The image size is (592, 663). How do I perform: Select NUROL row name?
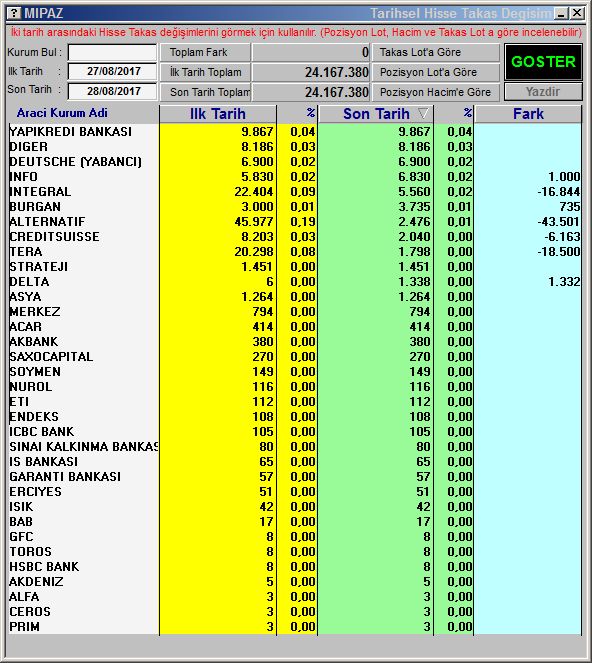point(31,387)
